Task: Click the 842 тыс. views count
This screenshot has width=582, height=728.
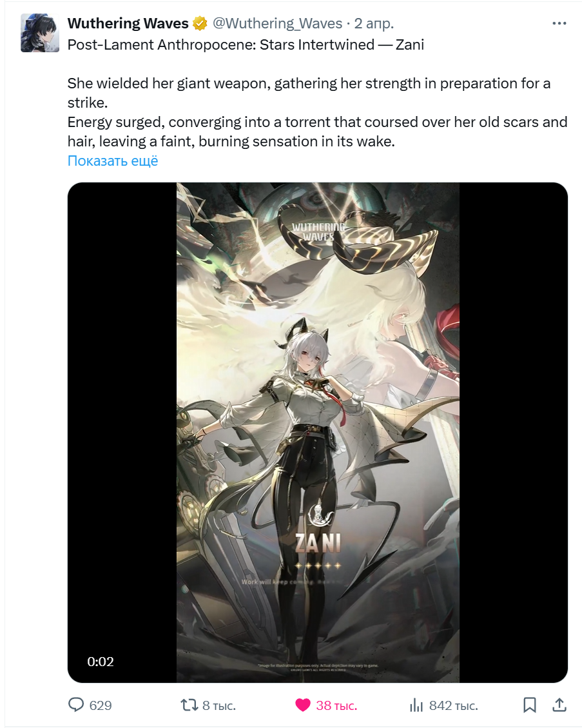Action: (454, 705)
